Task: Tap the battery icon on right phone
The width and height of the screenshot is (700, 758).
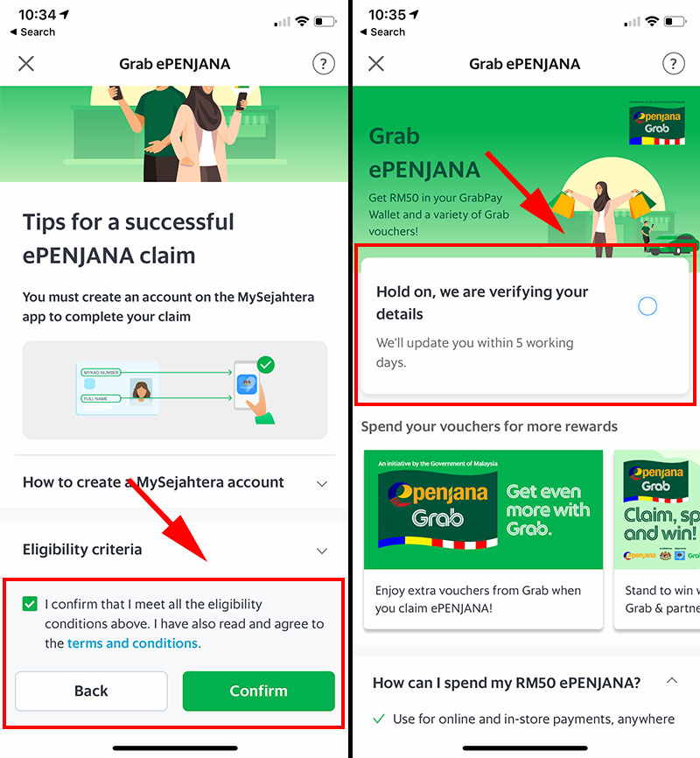Action: coord(675,21)
